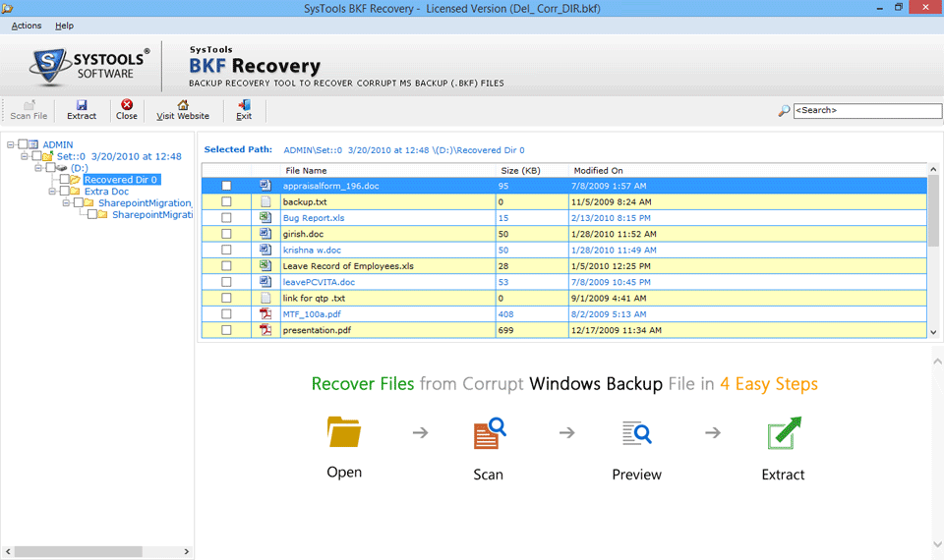Click the Exit toolbar icon
The image size is (944, 560).
coord(244,105)
